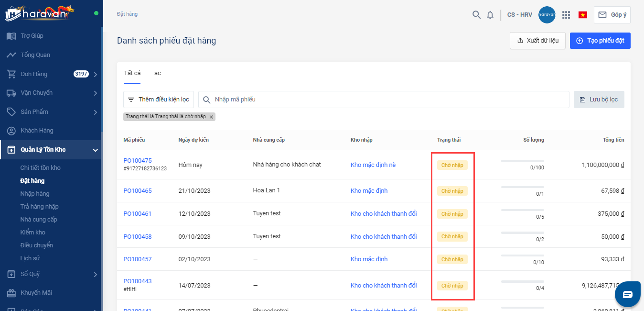Click the search magnifier icon in header
644x311 pixels.
coord(476,15)
